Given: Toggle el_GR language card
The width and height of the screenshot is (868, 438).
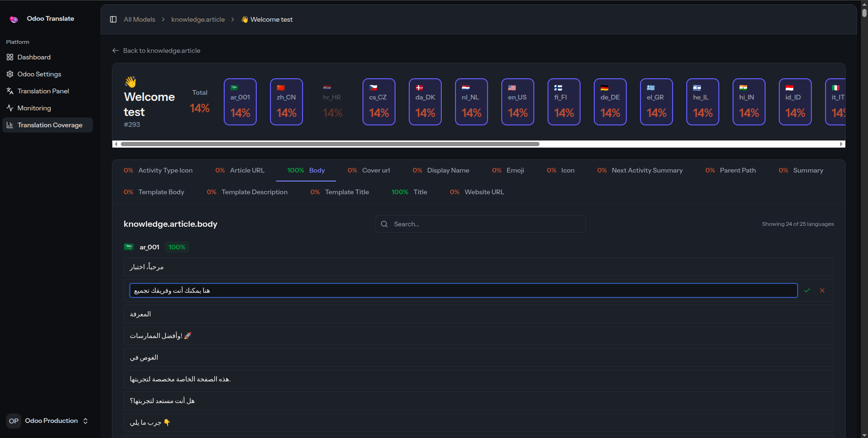Looking at the screenshot, I should (657, 102).
